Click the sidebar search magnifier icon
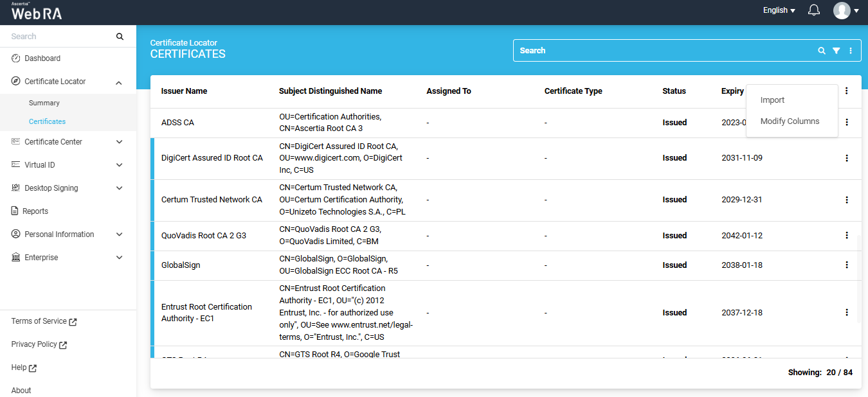Screen dimensions: 868x397 [120, 37]
